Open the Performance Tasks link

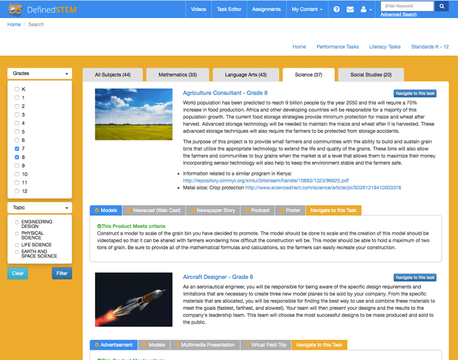[x=338, y=47]
